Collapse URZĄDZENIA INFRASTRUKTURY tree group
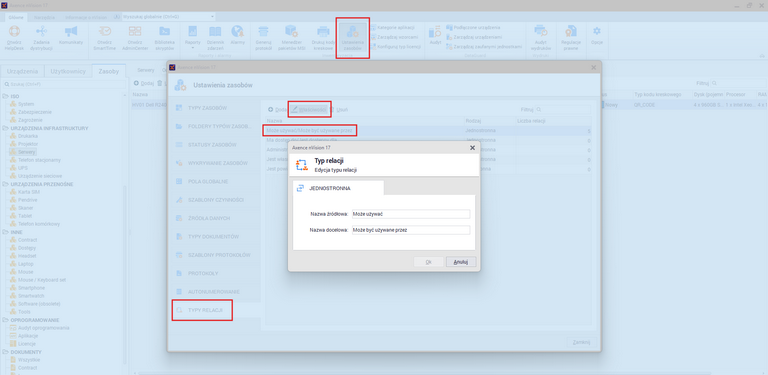 click(x=5, y=128)
